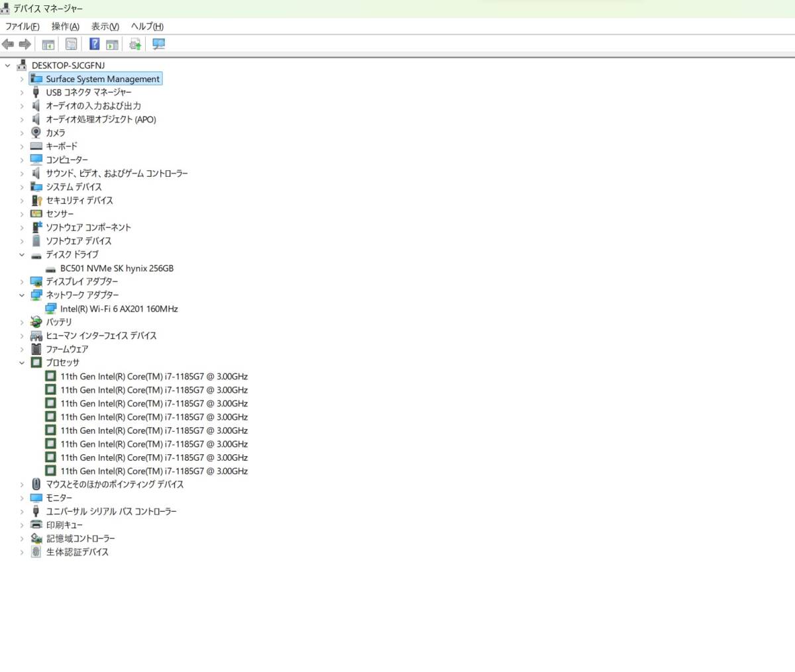Click the Forward arrow toolbar icon
795x672 pixels.
tap(25, 44)
